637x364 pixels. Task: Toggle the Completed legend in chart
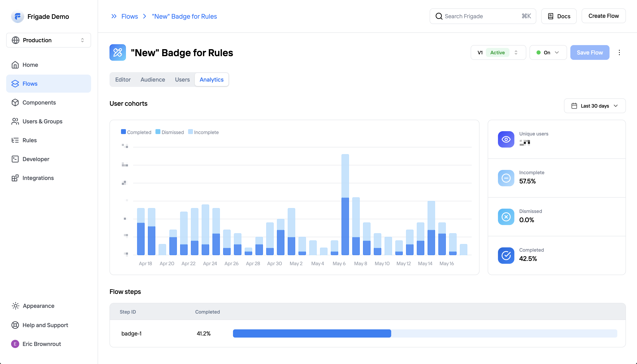point(136,132)
